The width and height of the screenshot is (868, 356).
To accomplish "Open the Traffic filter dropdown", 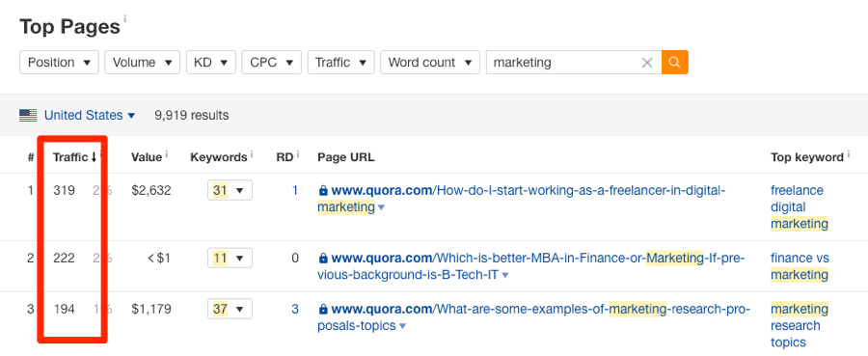I will [341, 63].
